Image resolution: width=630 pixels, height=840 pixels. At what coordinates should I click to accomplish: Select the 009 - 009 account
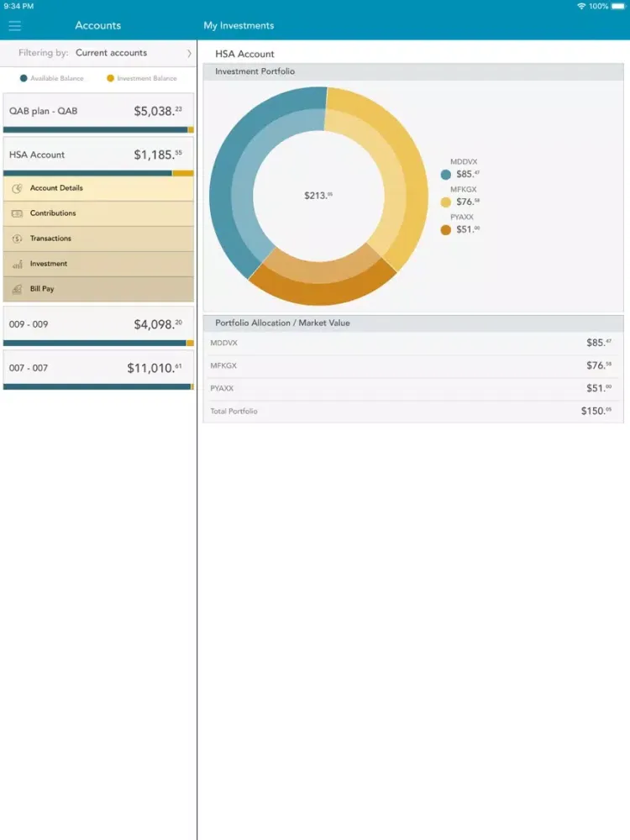tap(98, 326)
